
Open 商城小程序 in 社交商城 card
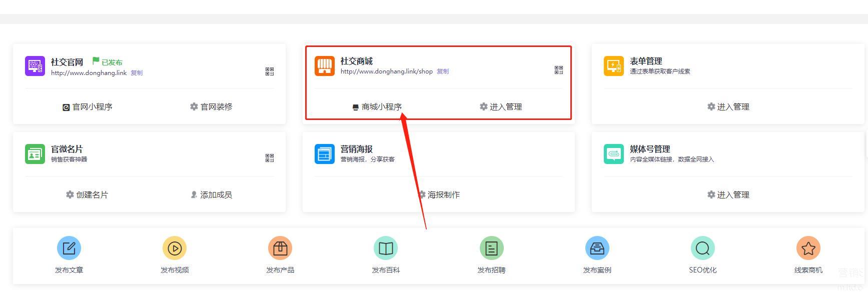coord(377,107)
